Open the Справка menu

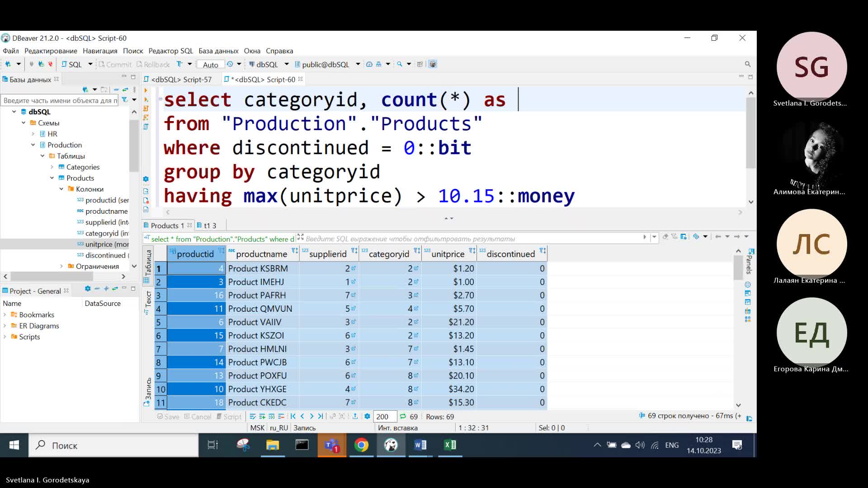click(x=279, y=51)
